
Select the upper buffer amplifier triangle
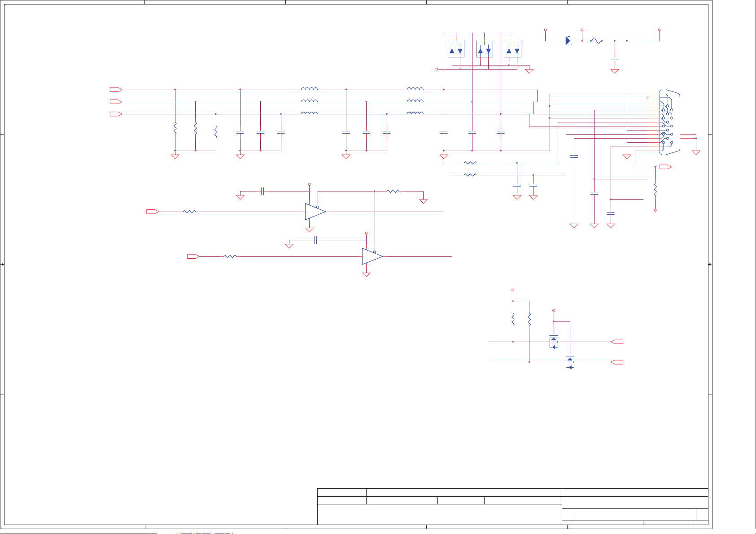(315, 212)
